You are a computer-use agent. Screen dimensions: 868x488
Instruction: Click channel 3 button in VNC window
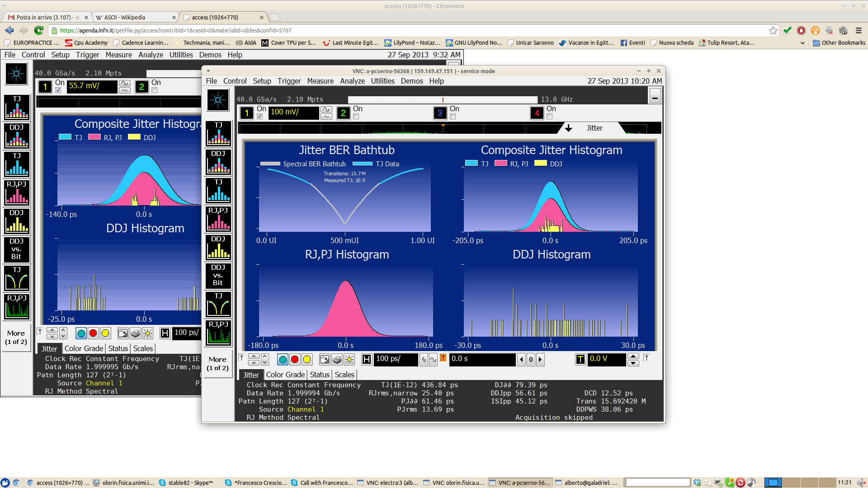440,113
